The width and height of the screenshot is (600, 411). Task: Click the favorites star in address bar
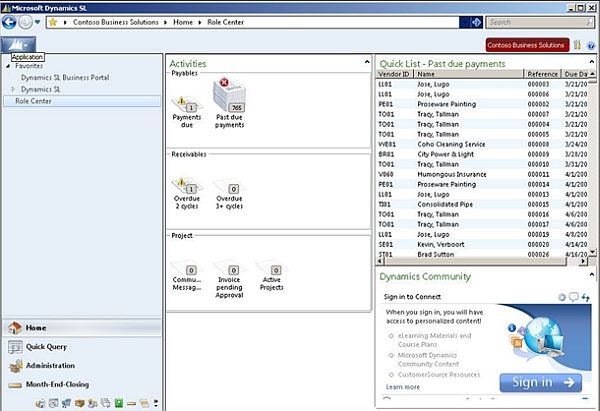click(x=52, y=21)
